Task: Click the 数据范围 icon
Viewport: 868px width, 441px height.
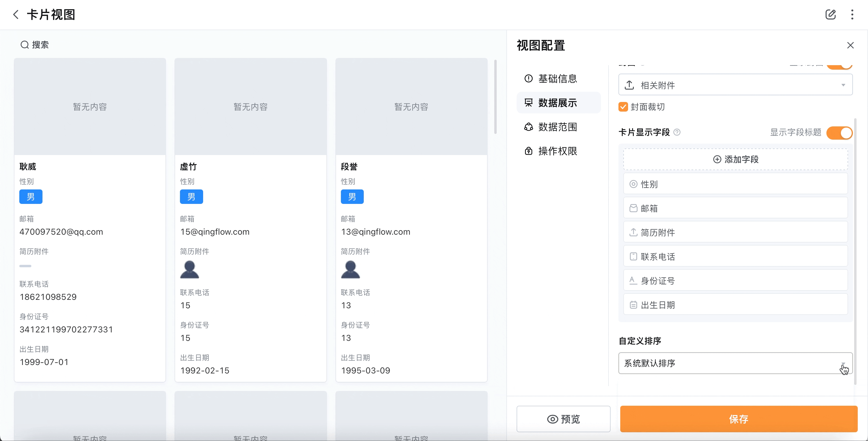Action: [528, 127]
